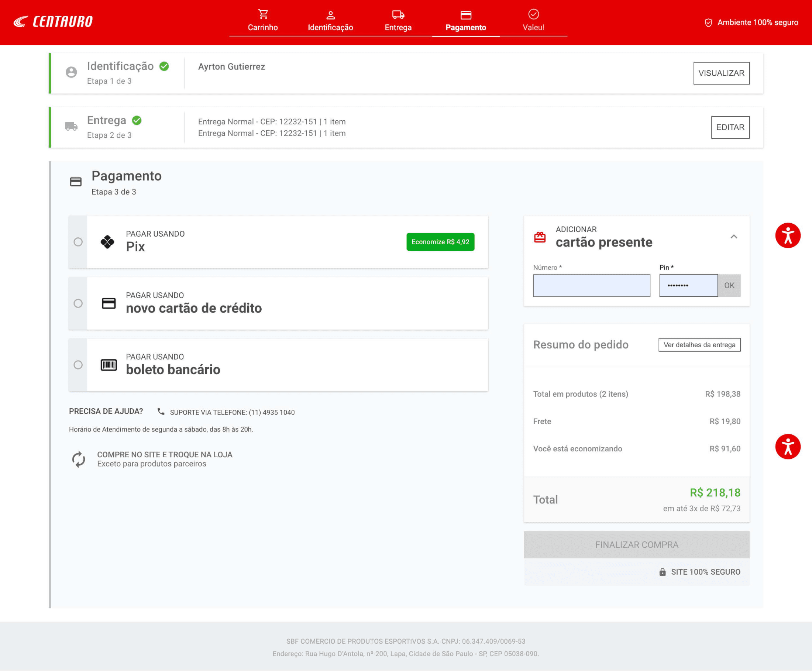Click the Resumo do pedido heading
The height and width of the screenshot is (671, 812).
coord(581,345)
